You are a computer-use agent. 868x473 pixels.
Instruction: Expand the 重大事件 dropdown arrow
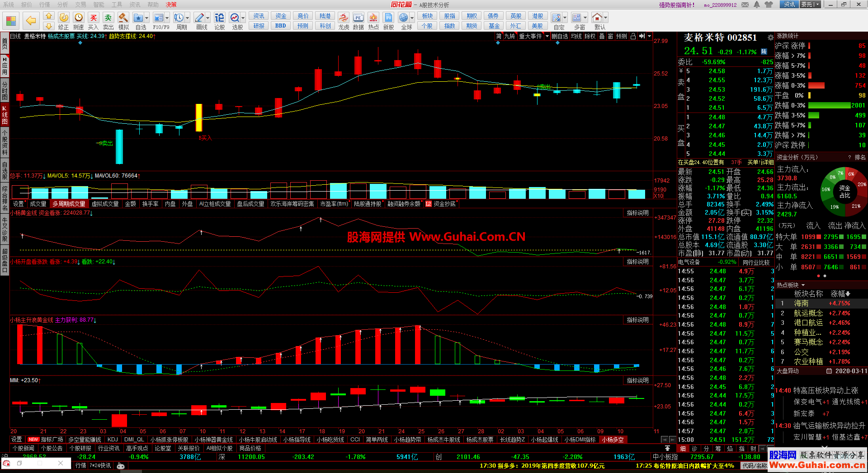pos(547,36)
